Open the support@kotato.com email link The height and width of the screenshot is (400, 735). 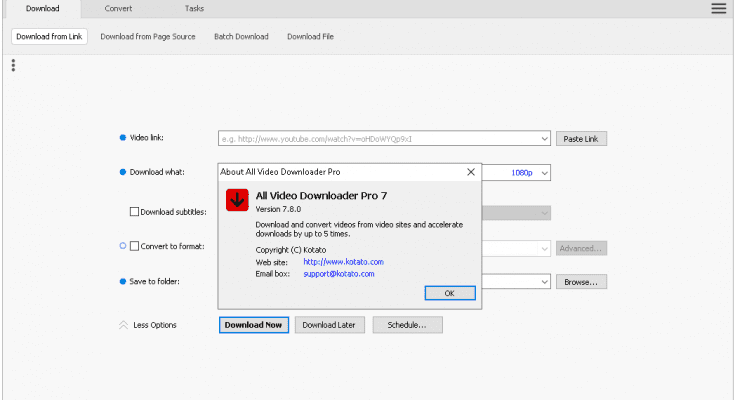tap(339, 274)
